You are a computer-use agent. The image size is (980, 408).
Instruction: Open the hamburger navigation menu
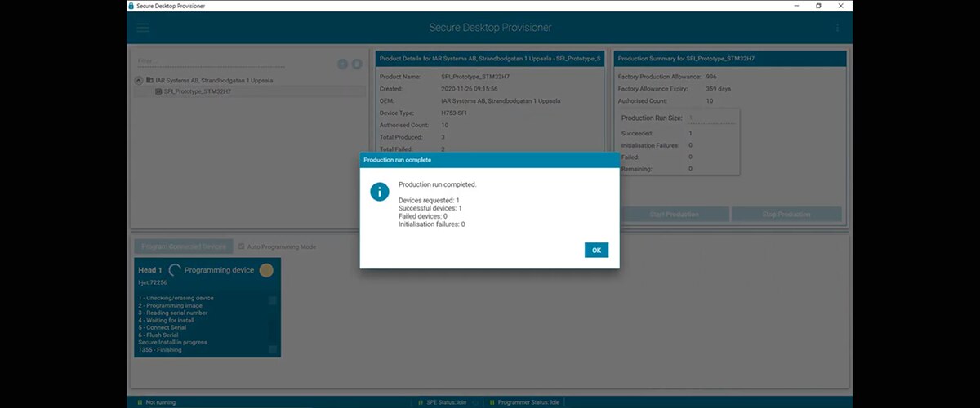143,28
